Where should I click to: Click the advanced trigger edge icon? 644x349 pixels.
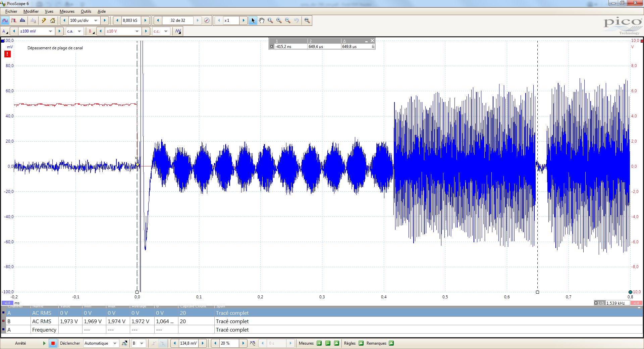coord(124,343)
